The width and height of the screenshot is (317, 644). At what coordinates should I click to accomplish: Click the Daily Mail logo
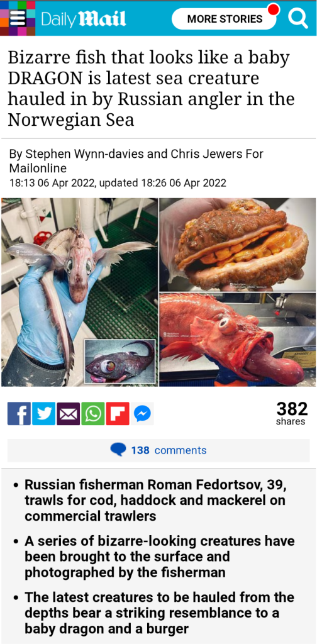[84, 19]
